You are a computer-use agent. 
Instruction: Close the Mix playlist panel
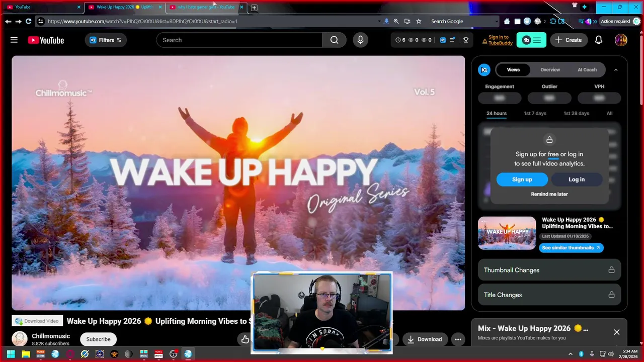(x=616, y=332)
